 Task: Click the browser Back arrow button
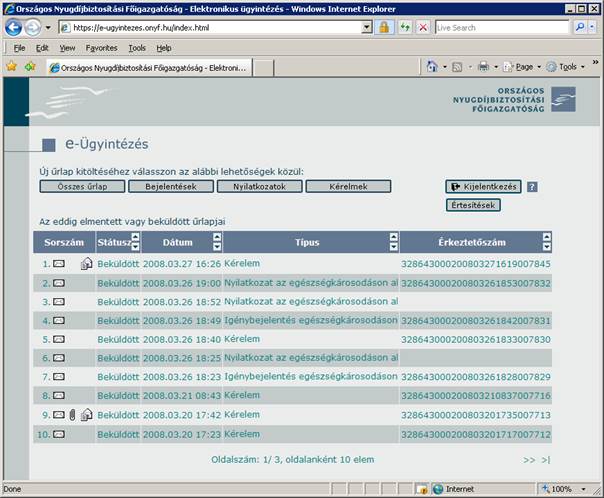tap(14, 28)
